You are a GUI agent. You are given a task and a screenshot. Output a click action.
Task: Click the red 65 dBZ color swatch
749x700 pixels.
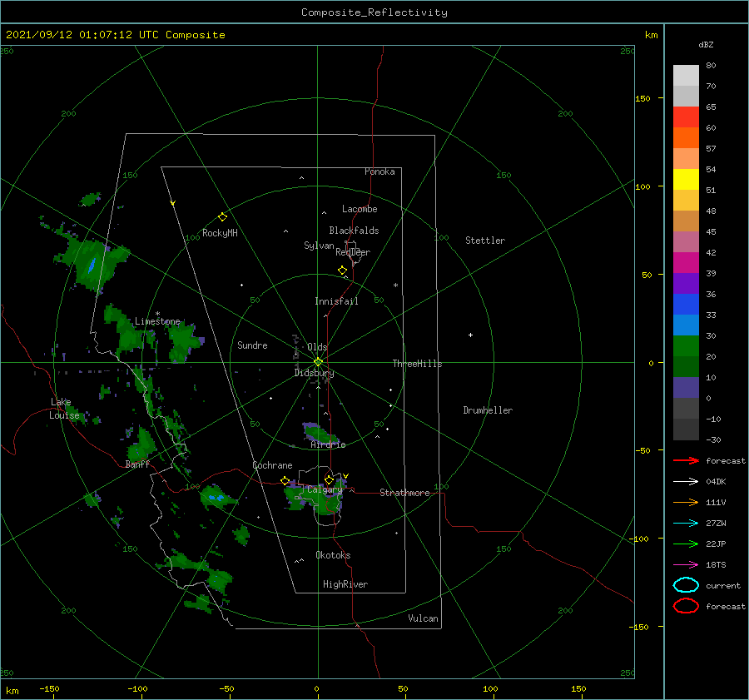[x=686, y=117]
